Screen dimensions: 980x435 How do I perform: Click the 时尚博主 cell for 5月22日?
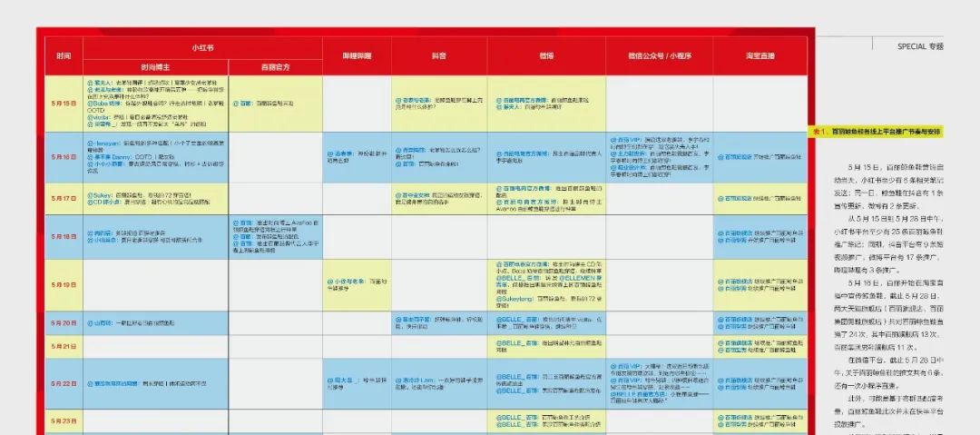(x=156, y=383)
